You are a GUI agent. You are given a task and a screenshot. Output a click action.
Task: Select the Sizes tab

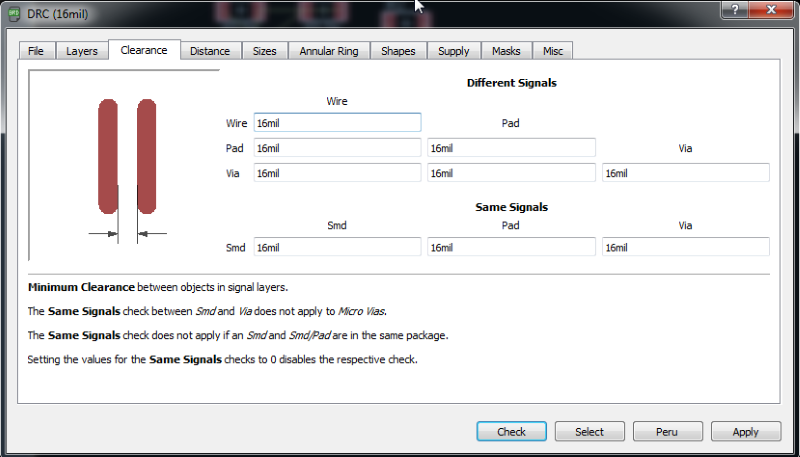click(265, 51)
